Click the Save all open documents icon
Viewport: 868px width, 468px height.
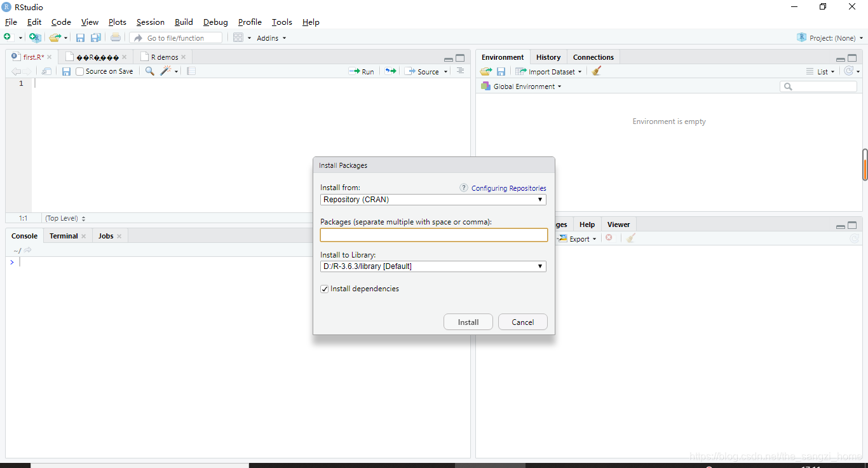[x=96, y=38]
